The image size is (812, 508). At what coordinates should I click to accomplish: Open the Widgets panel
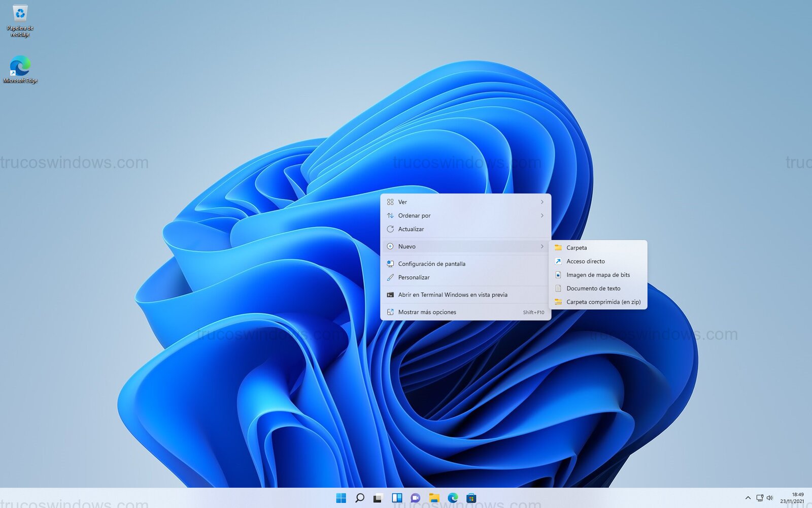tap(397, 498)
